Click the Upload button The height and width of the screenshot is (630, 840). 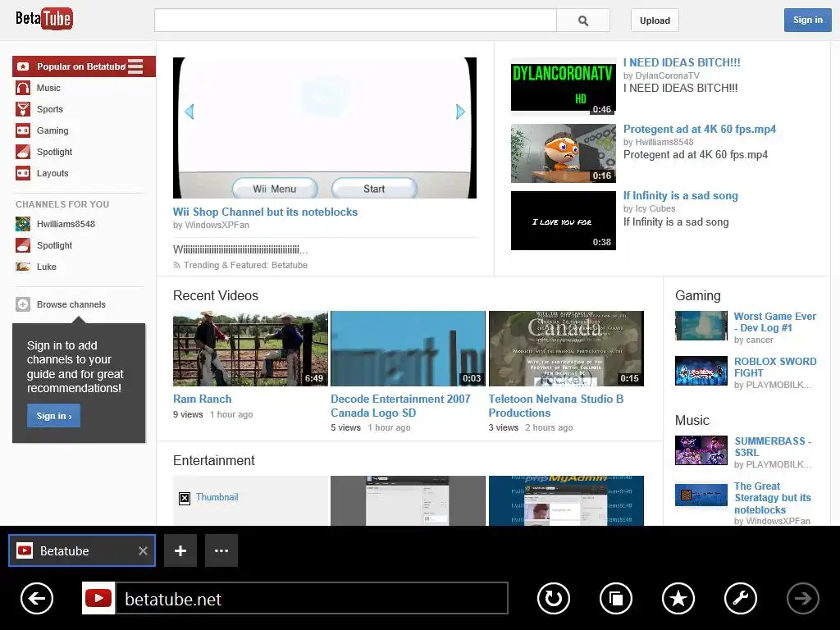click(x=655, y=21)
